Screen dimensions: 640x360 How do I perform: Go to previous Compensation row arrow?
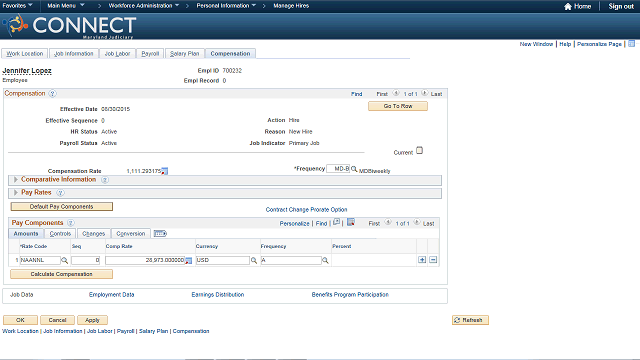point(396,93)
